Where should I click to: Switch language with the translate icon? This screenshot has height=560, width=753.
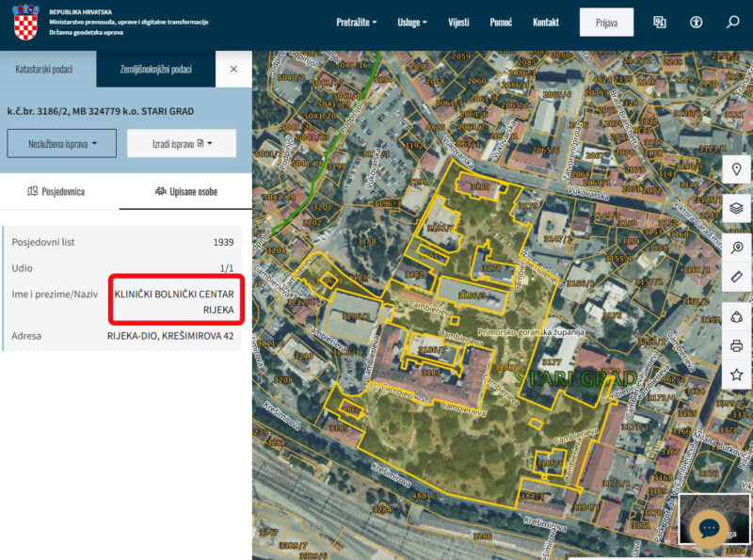660,22
